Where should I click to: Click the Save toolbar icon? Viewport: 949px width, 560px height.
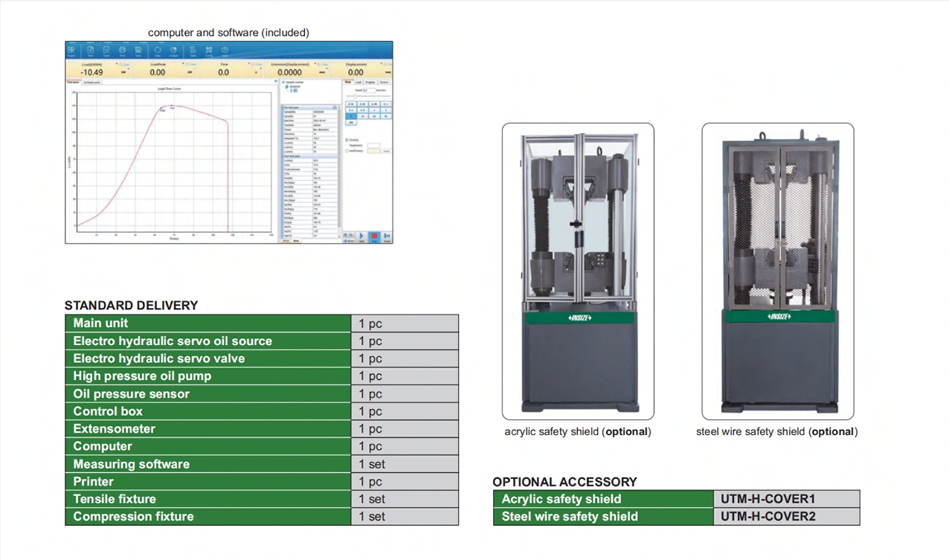pyautogui.click(x=138, y=51)
